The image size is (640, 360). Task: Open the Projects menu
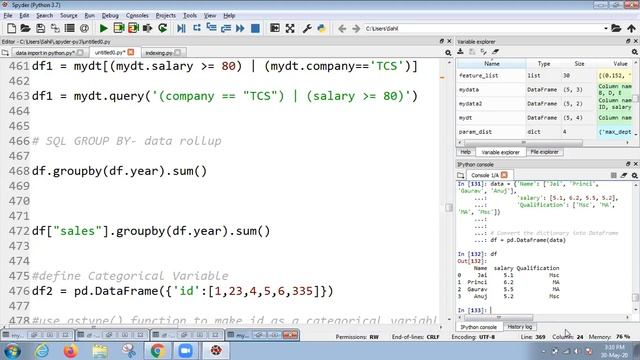(166, 16)
